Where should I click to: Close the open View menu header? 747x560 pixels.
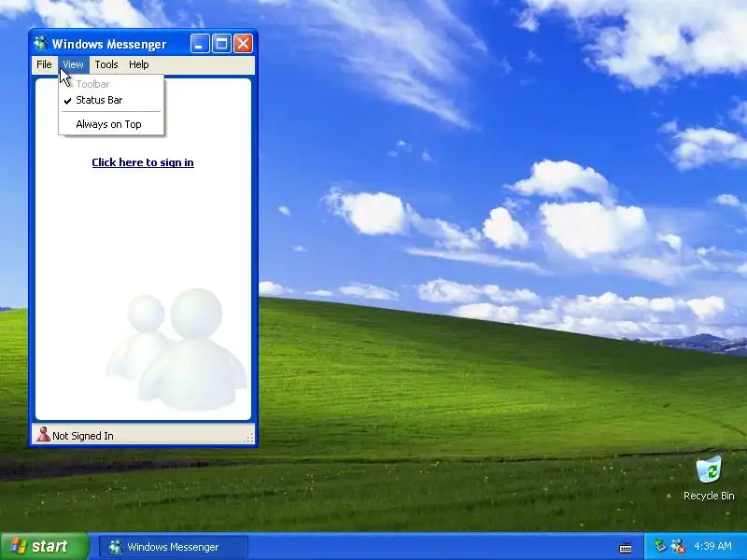74,64
